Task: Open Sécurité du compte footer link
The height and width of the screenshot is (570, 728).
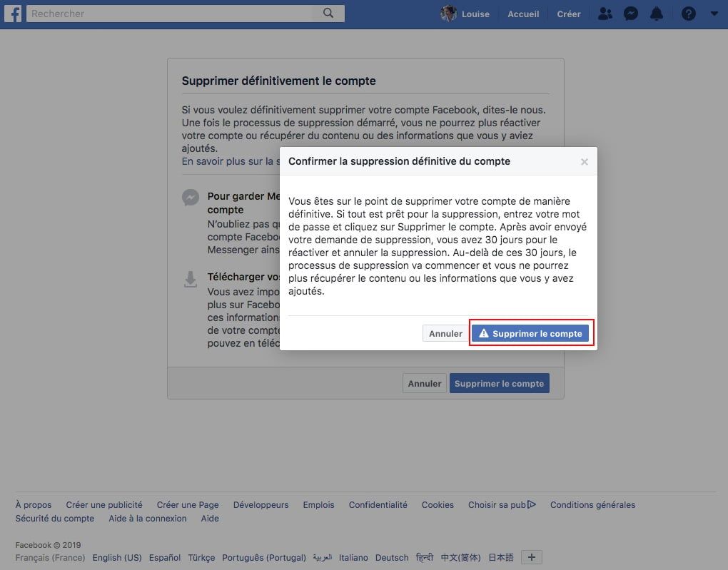Action: [x=55, y=518]
